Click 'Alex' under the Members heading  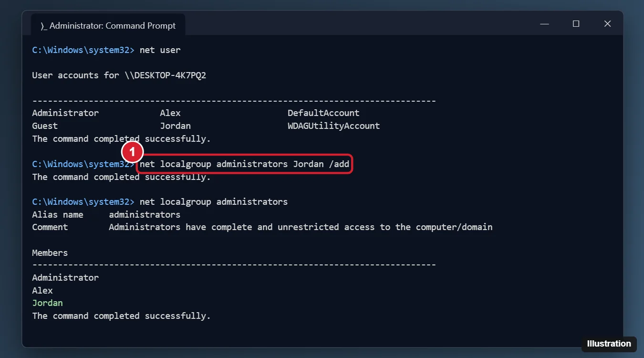point(42,291)
